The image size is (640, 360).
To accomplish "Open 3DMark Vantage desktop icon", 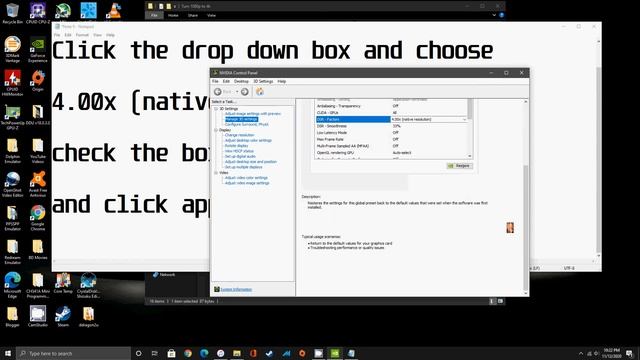I will coord(12,49).
